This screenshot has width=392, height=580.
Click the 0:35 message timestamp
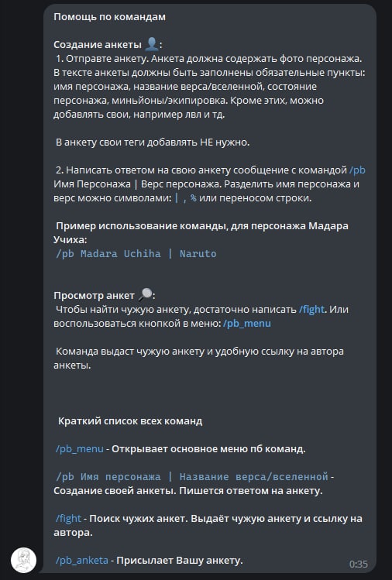pyautogui.click(x=359, y=564)
